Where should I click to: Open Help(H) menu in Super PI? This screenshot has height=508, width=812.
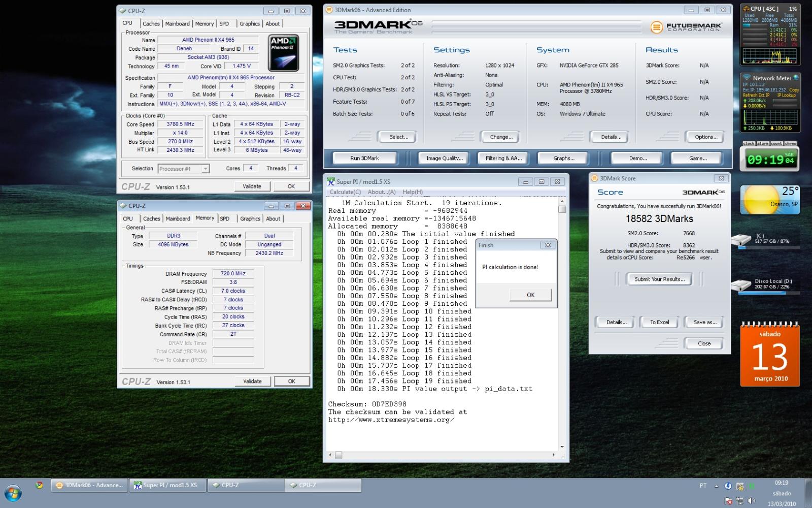[412, 192]
